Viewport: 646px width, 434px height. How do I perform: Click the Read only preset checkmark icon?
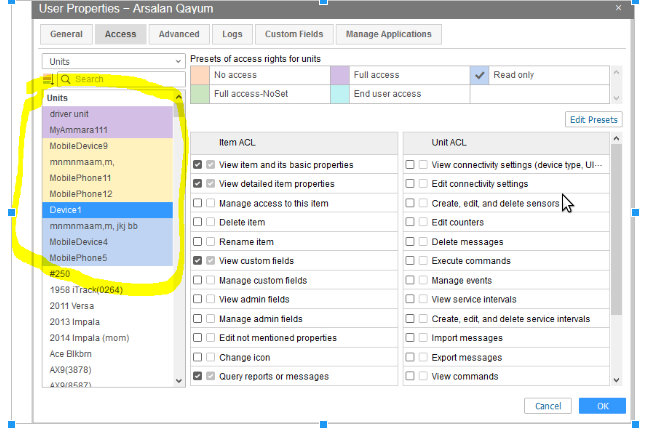479,75
